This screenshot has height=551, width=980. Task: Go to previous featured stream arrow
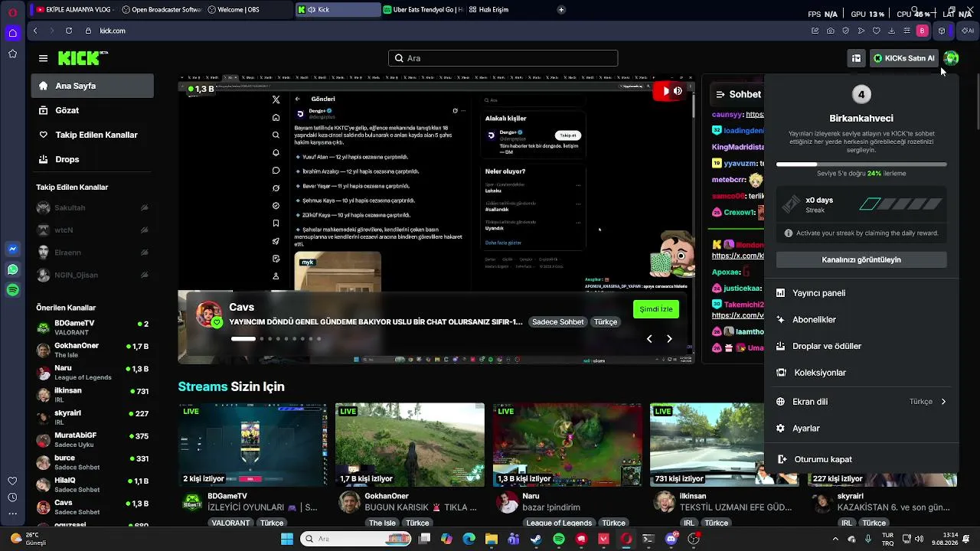click(x=649, y=338)
